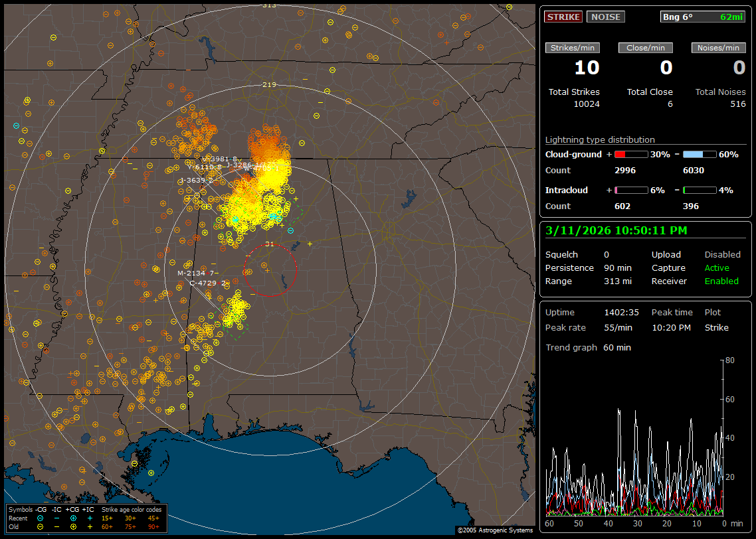
Task: Click the recent negative cloud-ground legend symbol
Action: tap(40, 518)
